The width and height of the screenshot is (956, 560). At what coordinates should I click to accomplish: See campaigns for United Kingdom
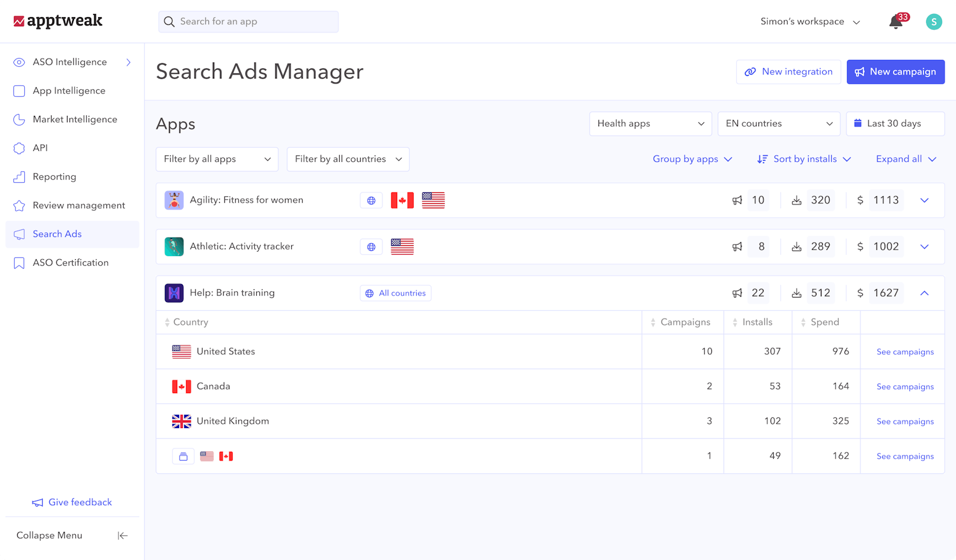[904, 421]
